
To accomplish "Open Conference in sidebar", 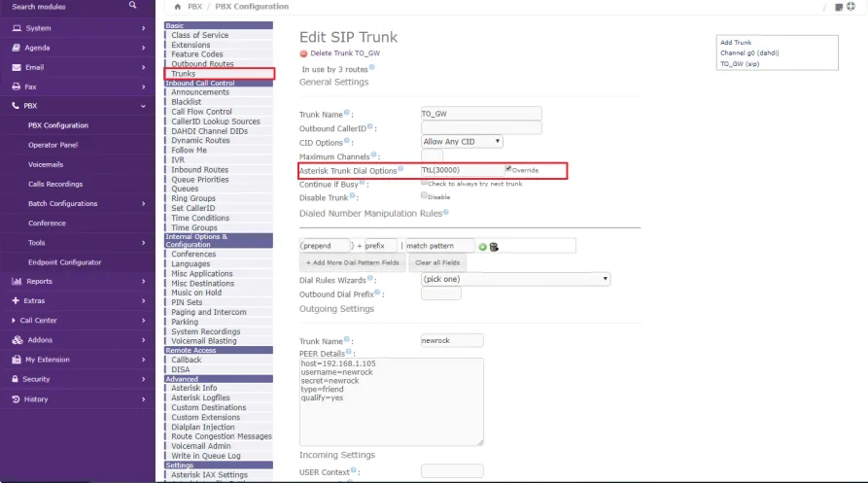I will click(x=47, y=223).
